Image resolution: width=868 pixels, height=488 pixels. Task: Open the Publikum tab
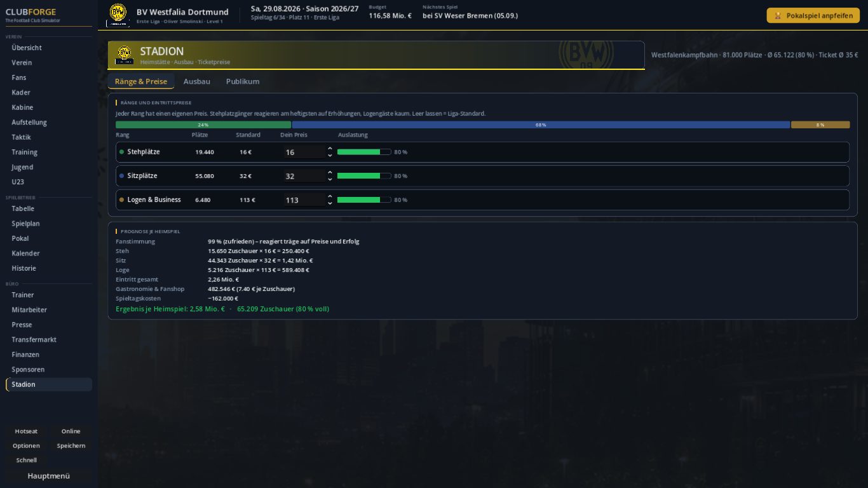click(243, 81)
